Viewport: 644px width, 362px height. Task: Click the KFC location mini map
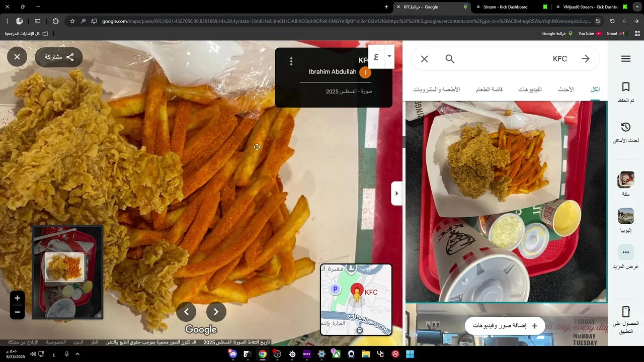click(x=356, y=300)
